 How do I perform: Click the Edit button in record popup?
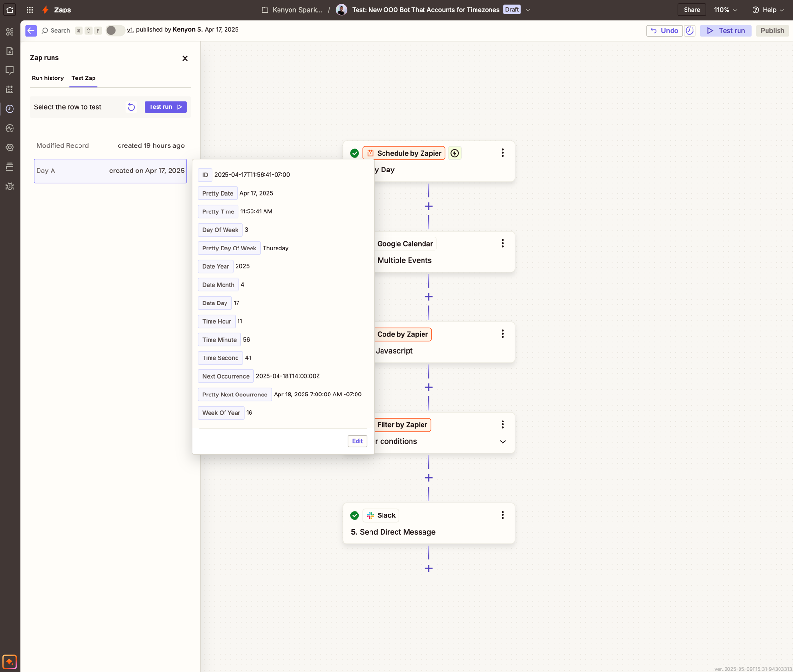click(x=357, y=441)
